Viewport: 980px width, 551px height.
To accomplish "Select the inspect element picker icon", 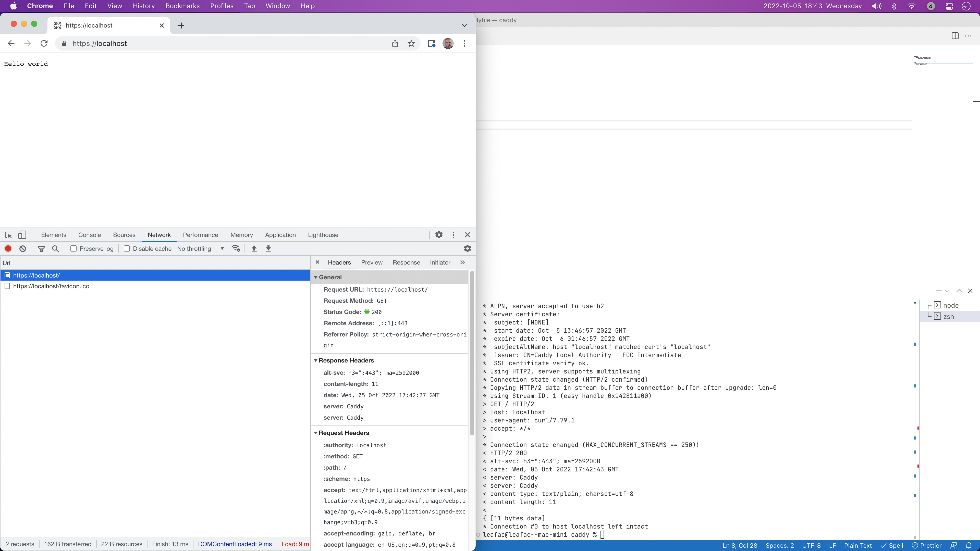I will pos(8,235).
